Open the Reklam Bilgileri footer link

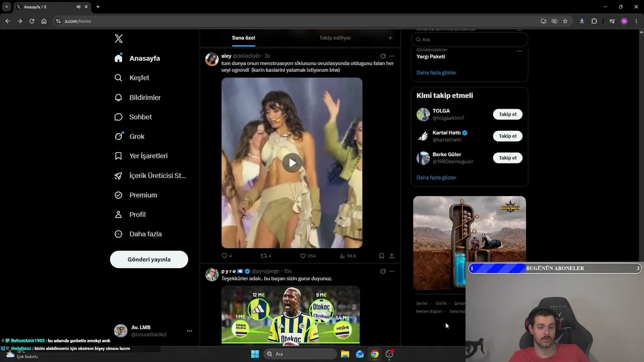click(x=429, y=312)
